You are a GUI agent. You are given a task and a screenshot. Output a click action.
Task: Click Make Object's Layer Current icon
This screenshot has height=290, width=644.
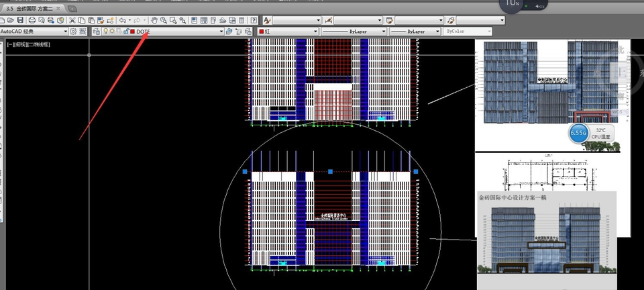tap(229, 32)
